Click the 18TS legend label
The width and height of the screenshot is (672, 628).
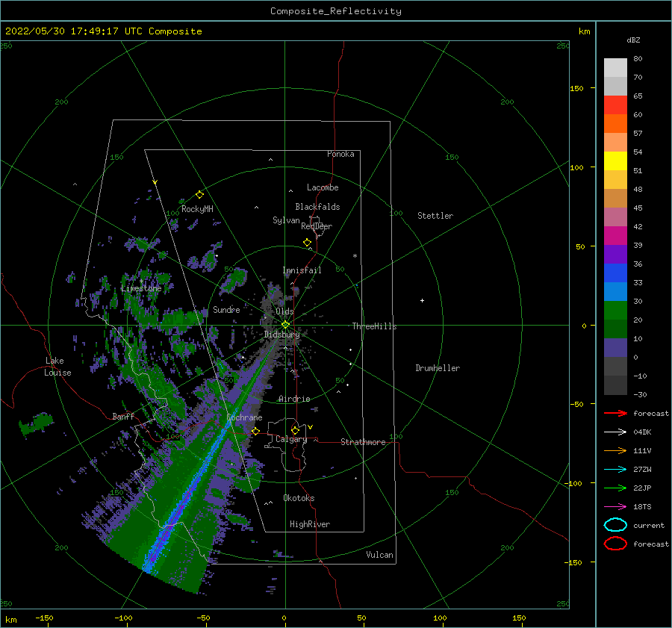tap(642, 507)
